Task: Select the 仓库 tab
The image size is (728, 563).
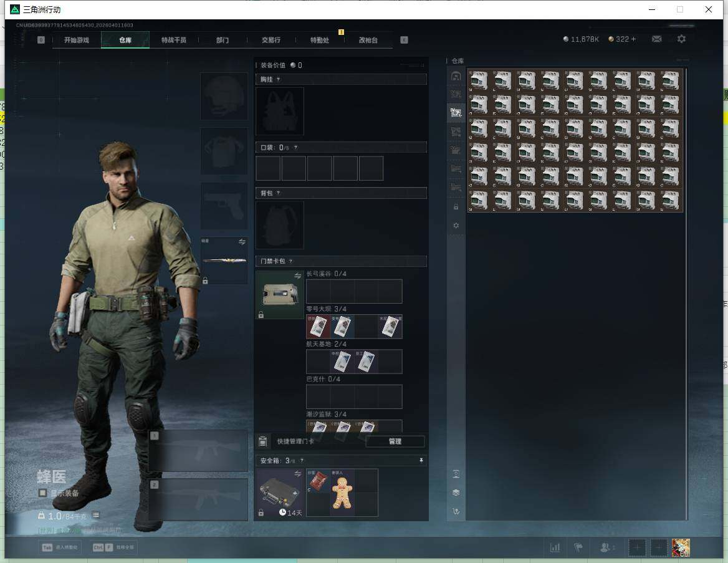Action: 125,40
